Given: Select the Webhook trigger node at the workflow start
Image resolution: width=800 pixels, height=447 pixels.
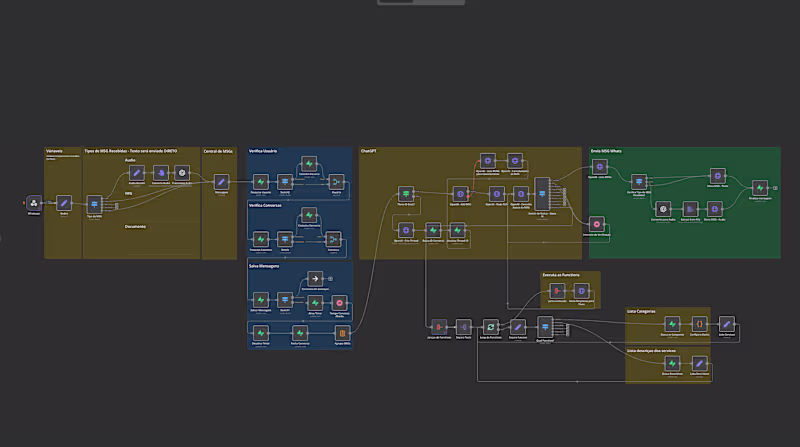Looking at the screenshot, I should 34,203.
